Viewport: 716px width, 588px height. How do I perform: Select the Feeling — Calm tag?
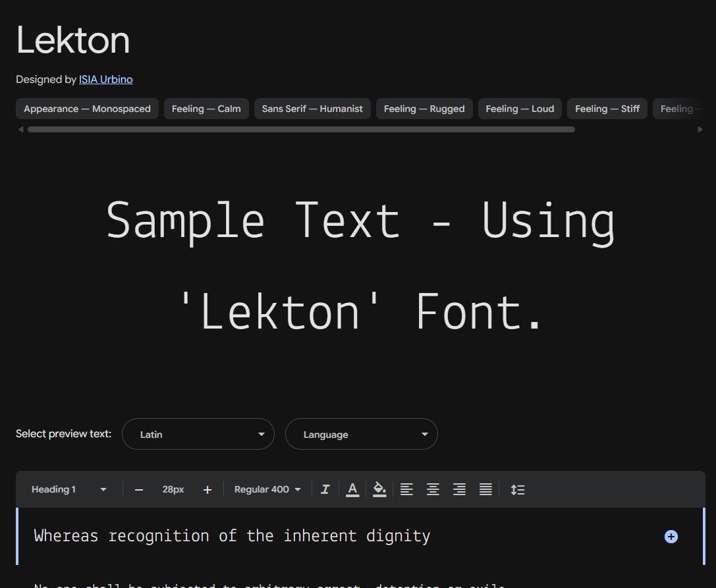pos(206,109)
